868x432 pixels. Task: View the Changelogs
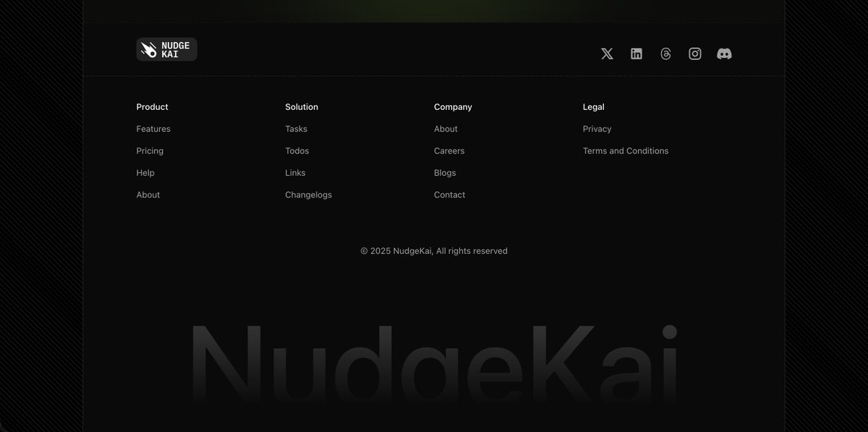pos(308,195)
